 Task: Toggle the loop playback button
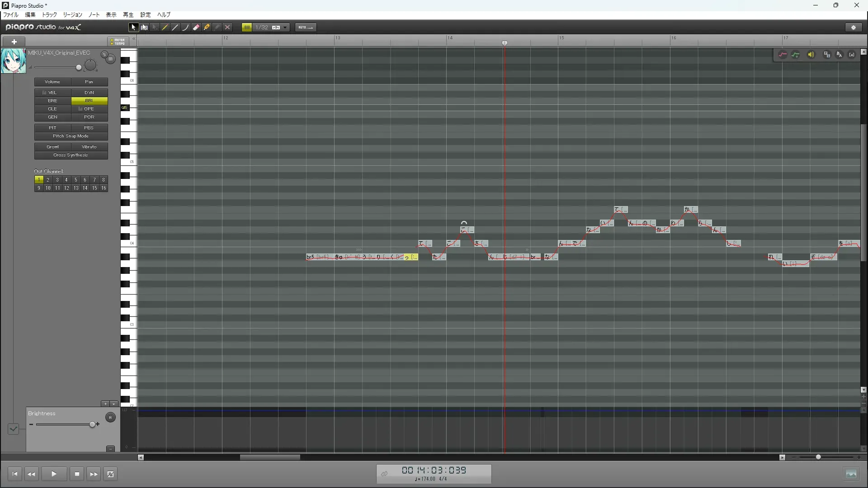(110, 474)
